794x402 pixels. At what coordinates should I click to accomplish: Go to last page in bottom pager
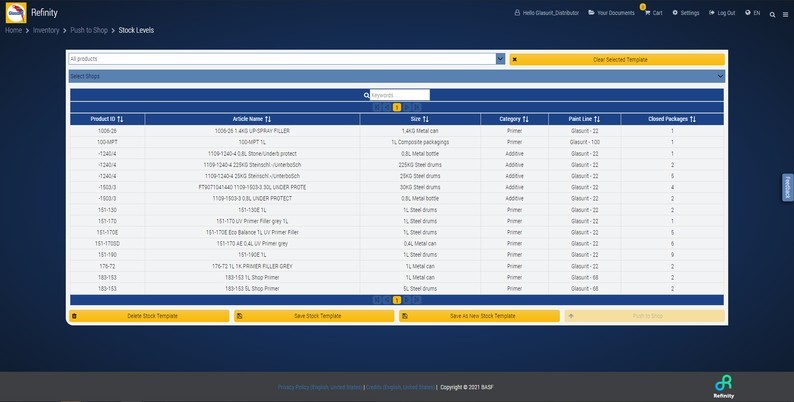click(x=417, y=300)
